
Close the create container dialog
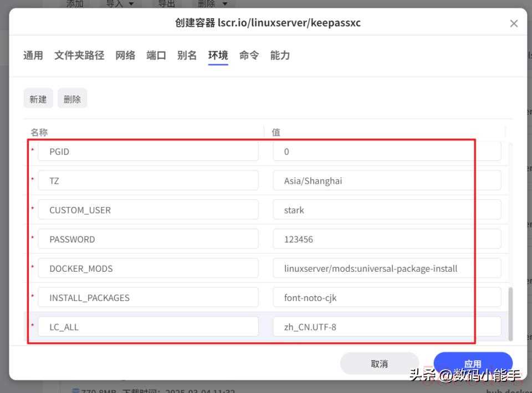(514, 23)
